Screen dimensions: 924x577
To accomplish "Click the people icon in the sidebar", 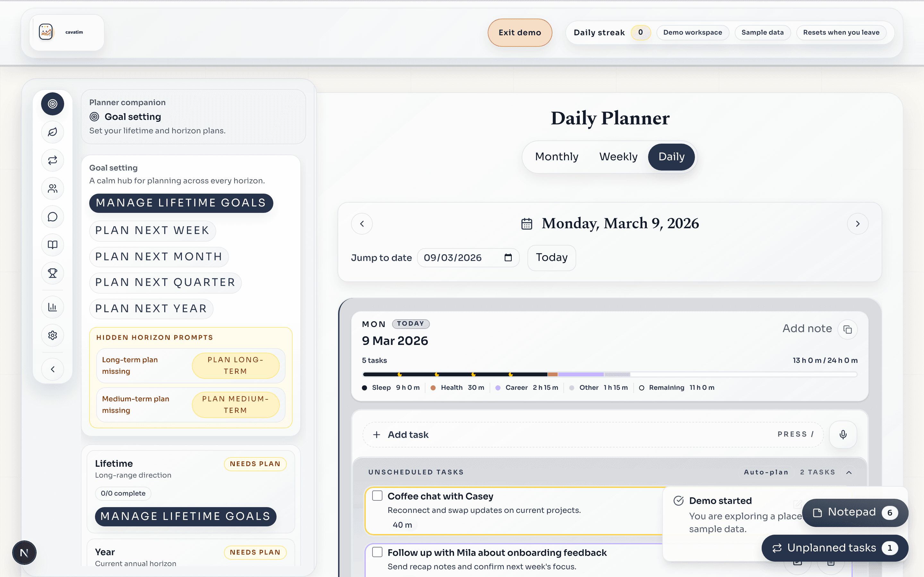I will [53, 188].
